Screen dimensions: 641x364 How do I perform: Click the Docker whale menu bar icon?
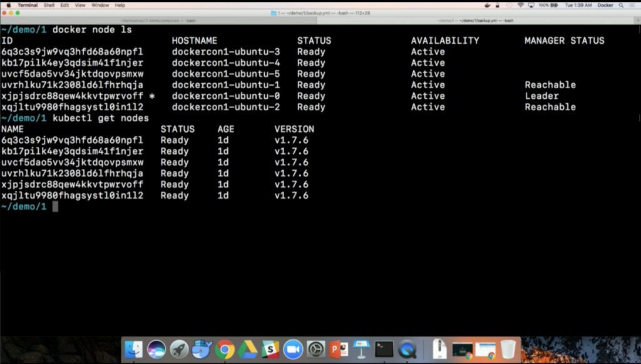pyautogui.click(x=487, y=5)
